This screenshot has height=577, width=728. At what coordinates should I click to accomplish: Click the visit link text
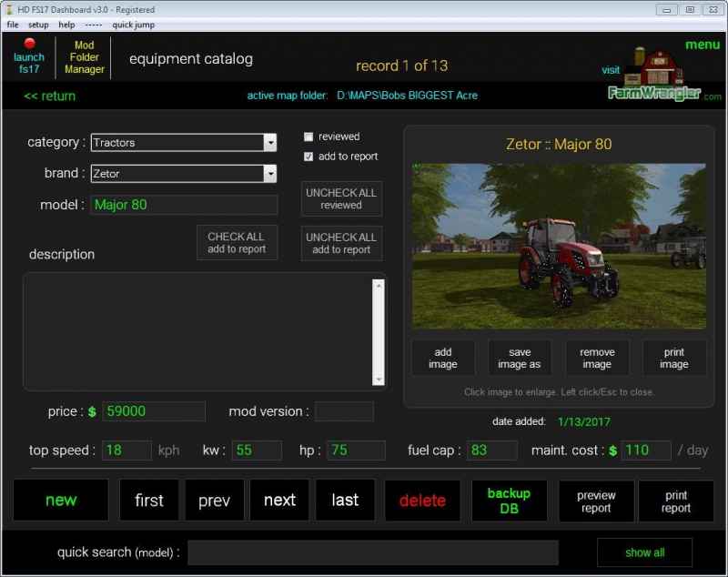tap(611, 70)
